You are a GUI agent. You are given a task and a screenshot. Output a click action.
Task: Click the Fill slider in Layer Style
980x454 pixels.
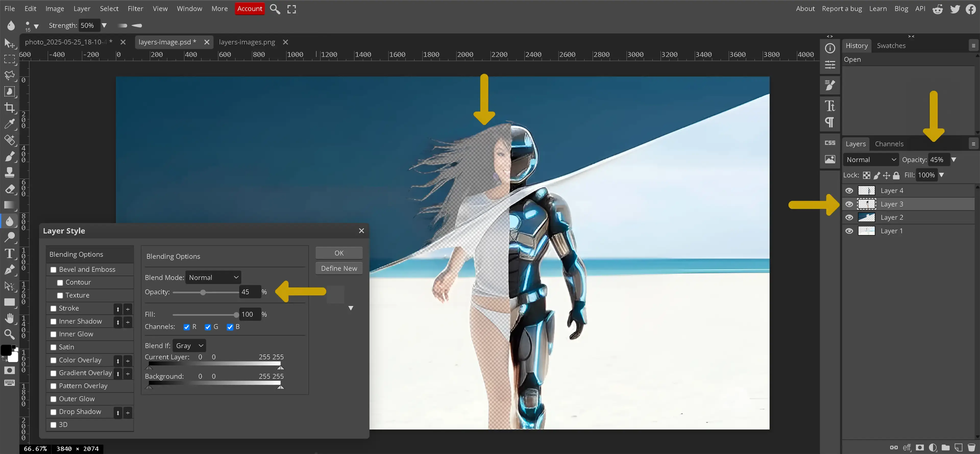click(x=205, y=315)
